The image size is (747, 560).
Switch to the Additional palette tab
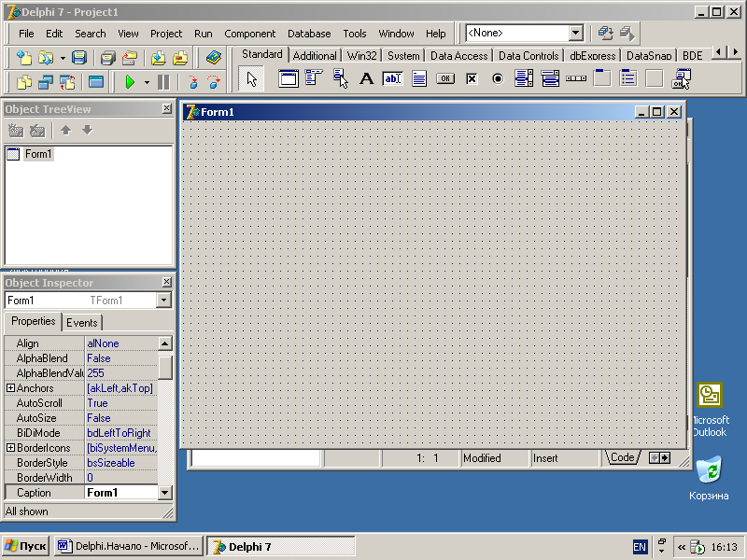(x=315, y=56)
